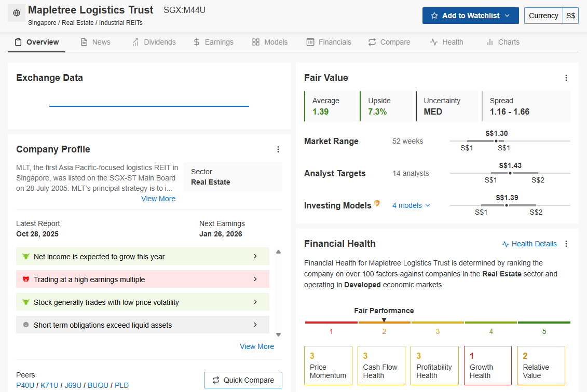Click View More below the insights list
Screen dimensions: 587x392
point(257,346)
